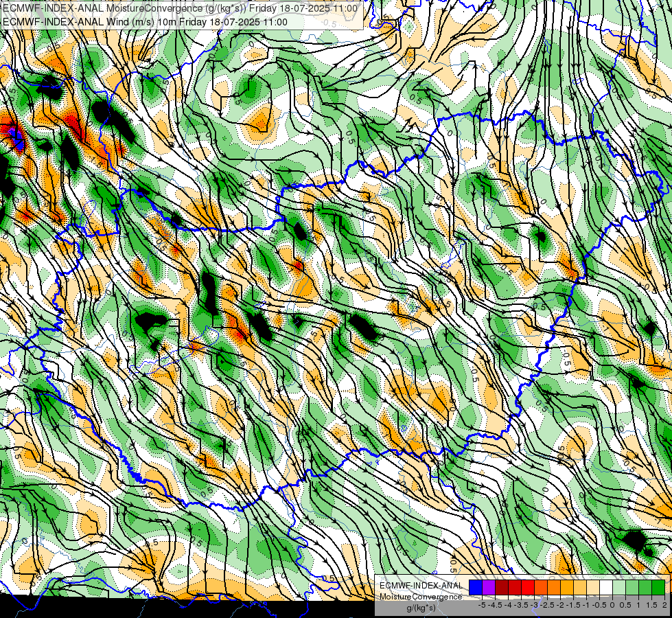Click the pale peach swatch between -1 and -0.5
The height and width of the screenshot is (618, 672).
click(x=592, y=588)
